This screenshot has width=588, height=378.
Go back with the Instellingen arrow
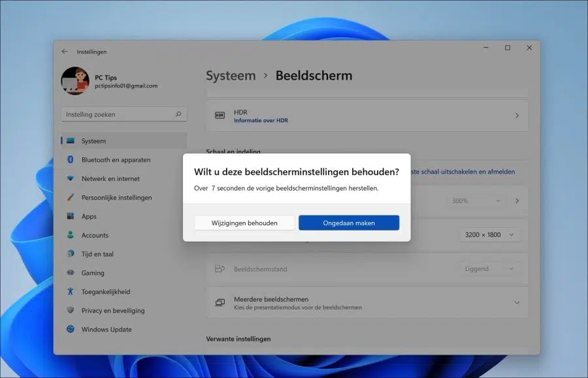click(65, 52)
